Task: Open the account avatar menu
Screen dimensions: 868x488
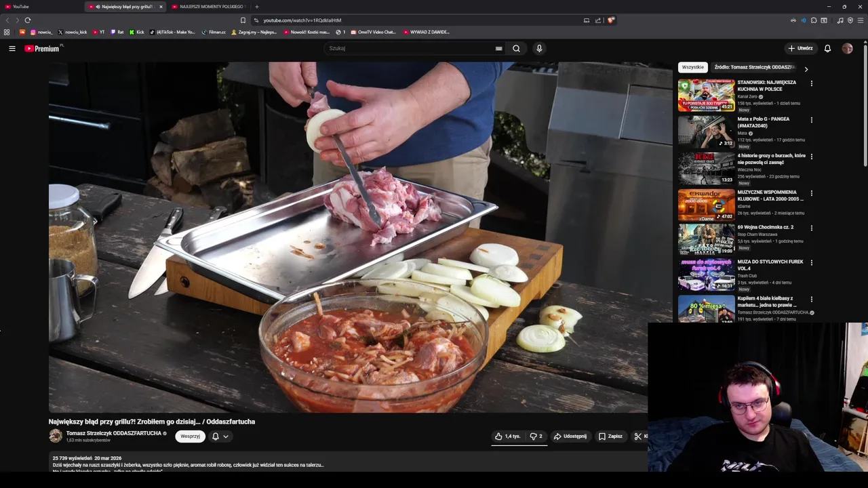Action: [x=847, y=48]
